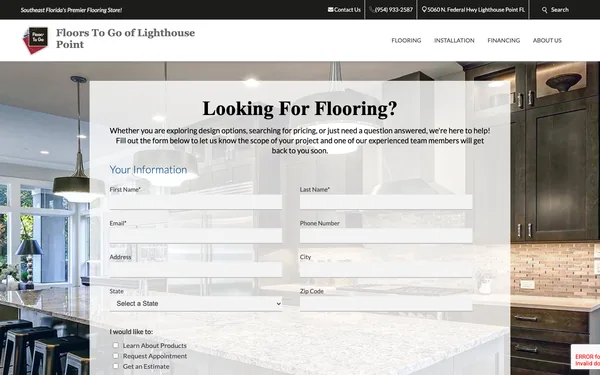Click the red ERROR badge at corner
Screen dimensions: 600x375
click(585, 357)
